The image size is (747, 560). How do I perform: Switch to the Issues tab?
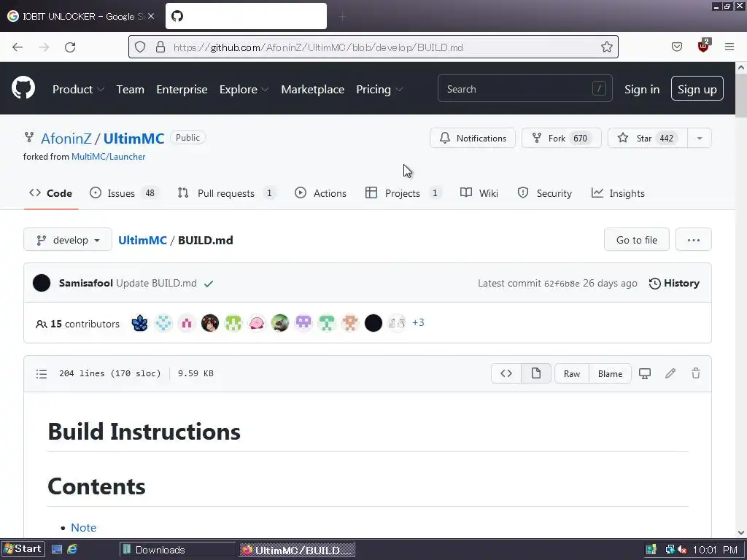[123, 193]
